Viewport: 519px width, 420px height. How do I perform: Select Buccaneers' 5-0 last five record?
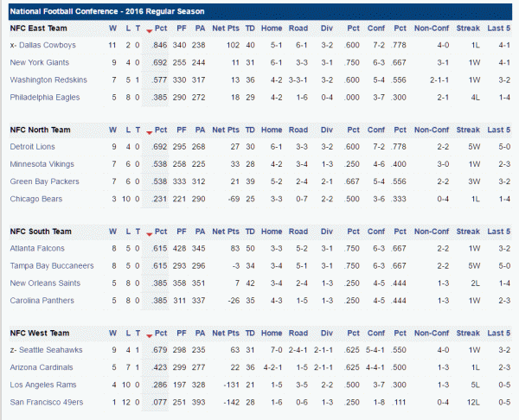504,266
